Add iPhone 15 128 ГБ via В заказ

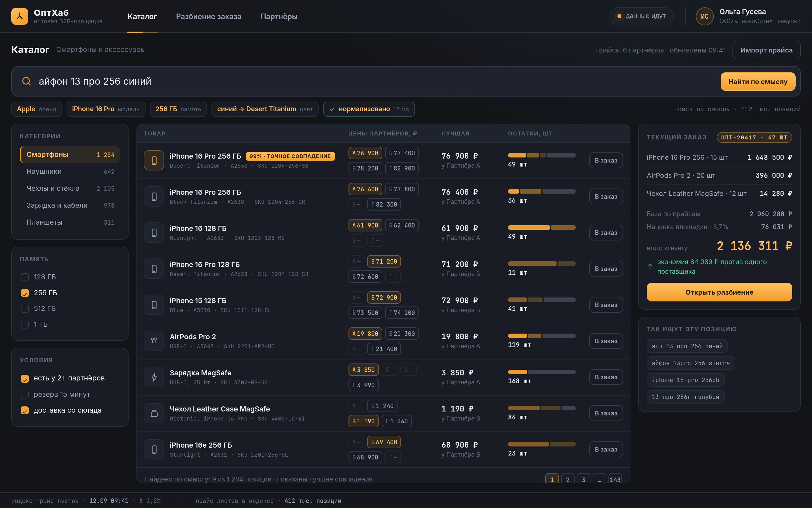tap(606, 305)
